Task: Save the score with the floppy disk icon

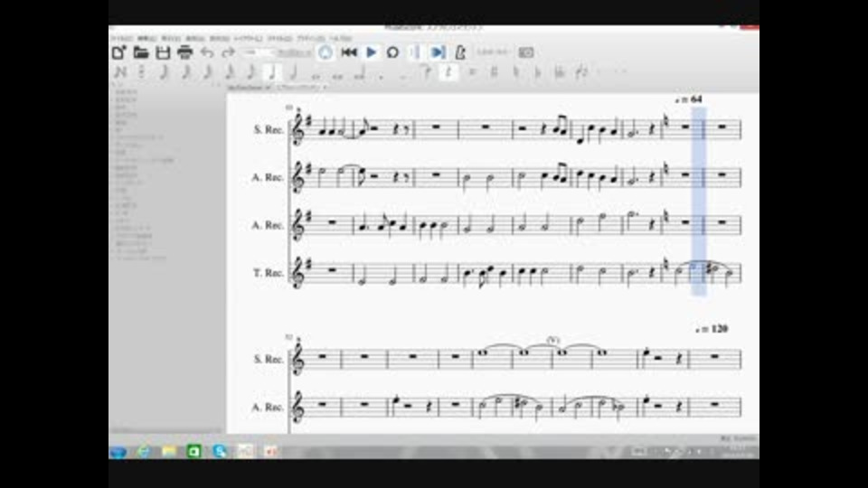Action: (x=163, y=52)
